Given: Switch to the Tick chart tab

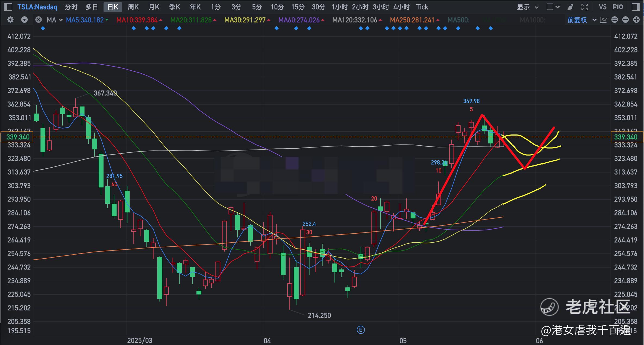Looking at the screenshot, I should pyautogui.click(x=422, y=7).
